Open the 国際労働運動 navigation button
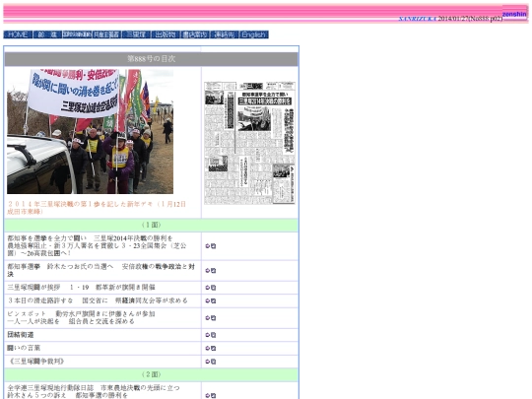 pos(77,34)
